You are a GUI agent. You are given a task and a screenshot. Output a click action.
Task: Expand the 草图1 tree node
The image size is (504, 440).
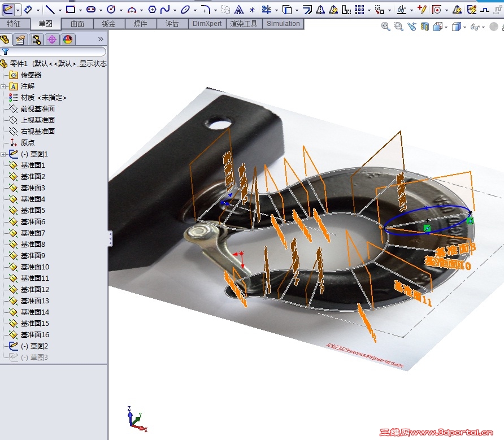pos(3,154)
